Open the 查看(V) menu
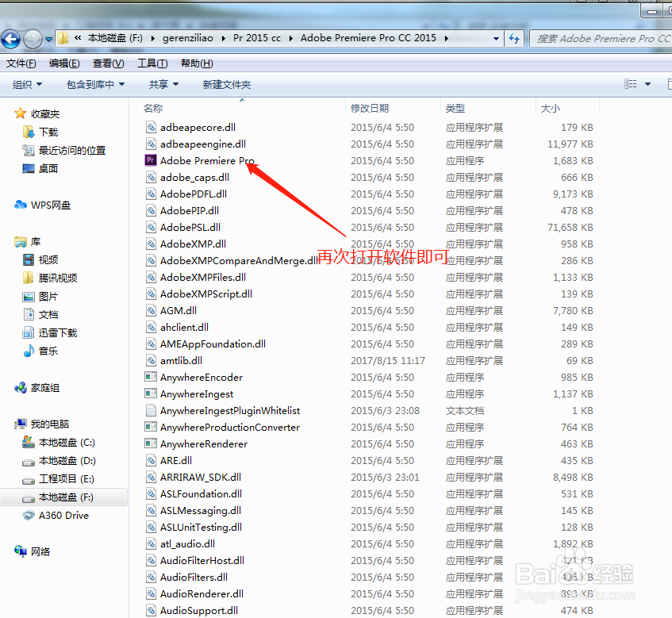 click(109, 63)
